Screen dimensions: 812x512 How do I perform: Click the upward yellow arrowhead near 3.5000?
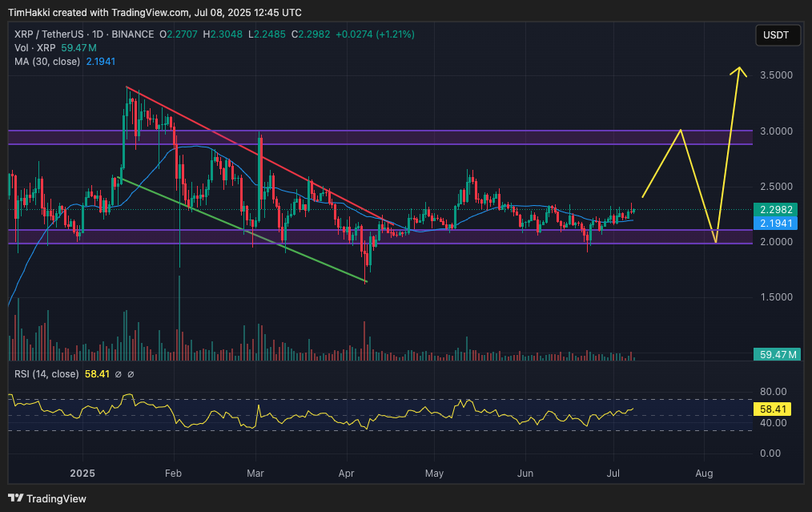(739, 71)
